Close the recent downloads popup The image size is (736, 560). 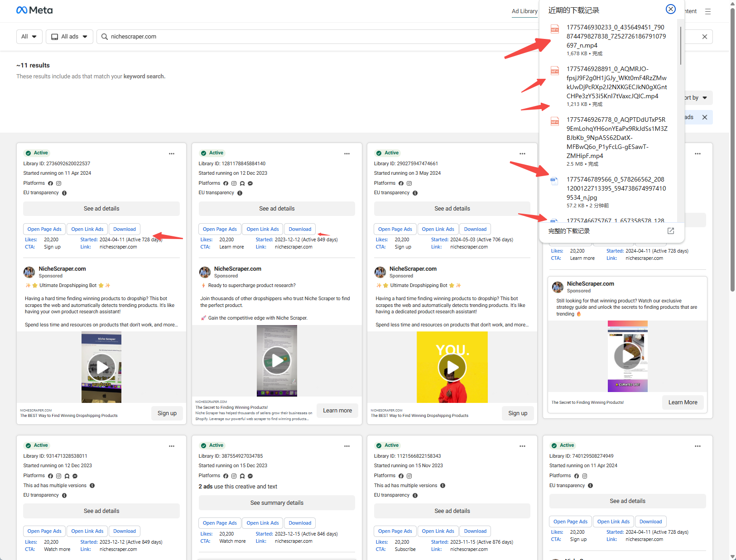pyautogui.click(x=671, y=9)
